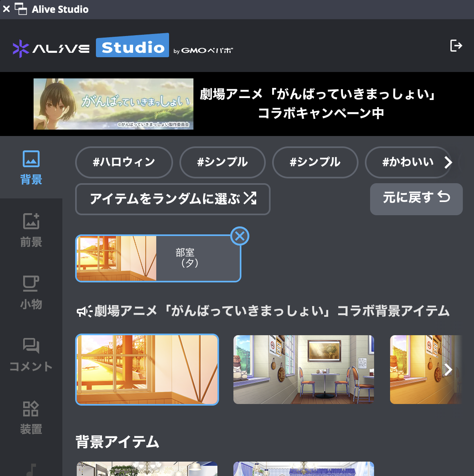Select the sunset clubroom collab background thumbnail
The image size is (474, 476).
pyautogui.click(x=147, y=370)
